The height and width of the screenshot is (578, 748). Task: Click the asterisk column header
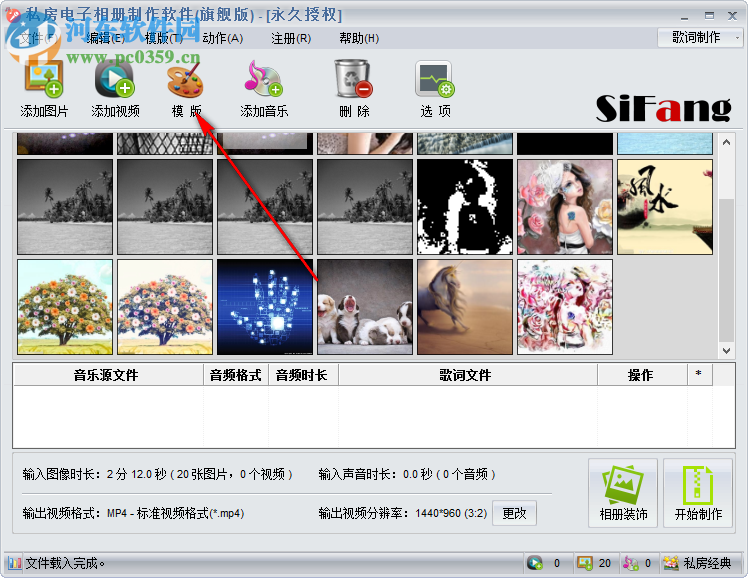[699, 375]
